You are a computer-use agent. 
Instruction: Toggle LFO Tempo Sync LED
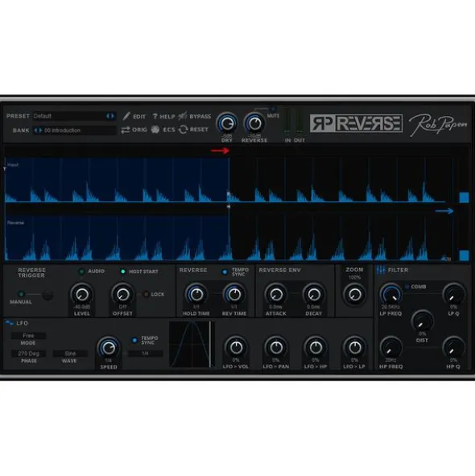134,341
